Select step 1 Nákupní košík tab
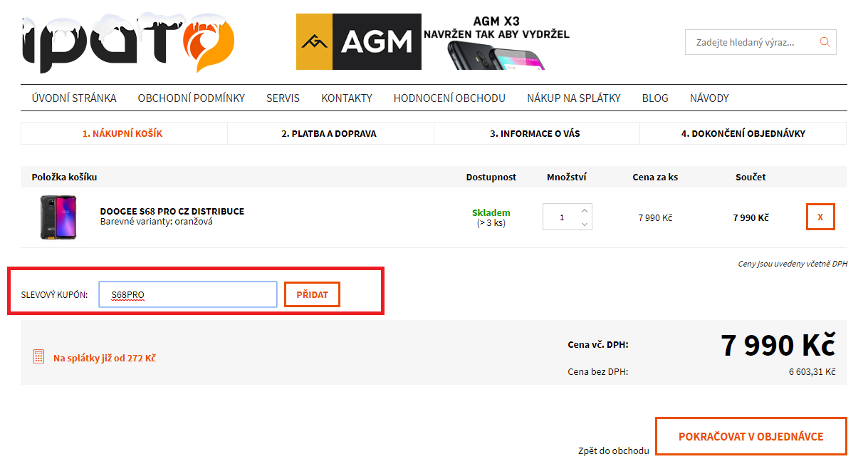This screenshot has height=474, width=868. tap(125, 133)
